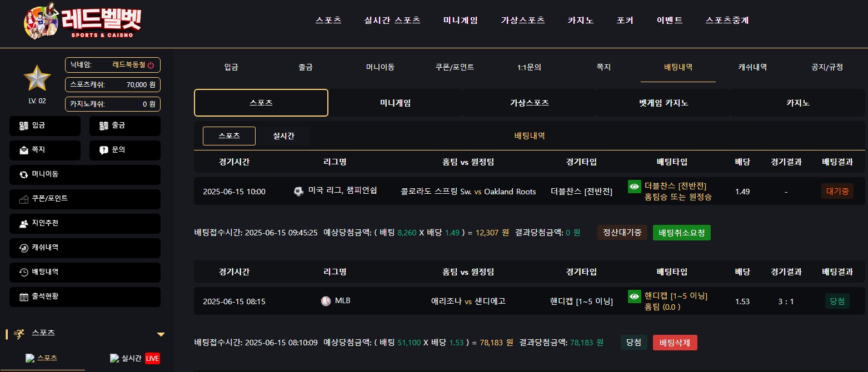The width and height of the screenshot is (868, 372).
Task: Toggle eye icon on 더블찬스 bet
Action: (x=635, y=187)
